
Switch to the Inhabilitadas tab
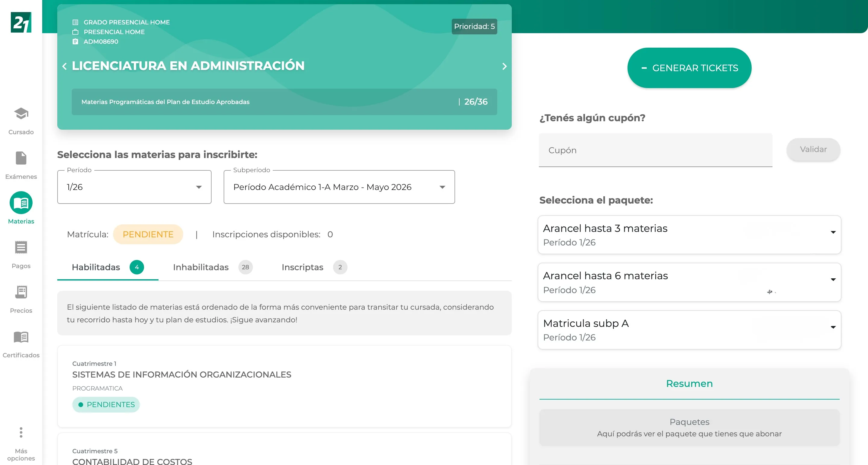pos(201,267)
